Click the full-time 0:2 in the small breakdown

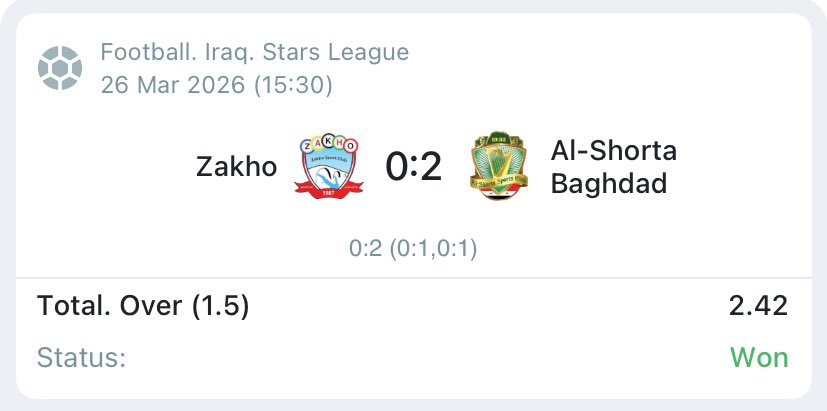click(x=365, y=249)
